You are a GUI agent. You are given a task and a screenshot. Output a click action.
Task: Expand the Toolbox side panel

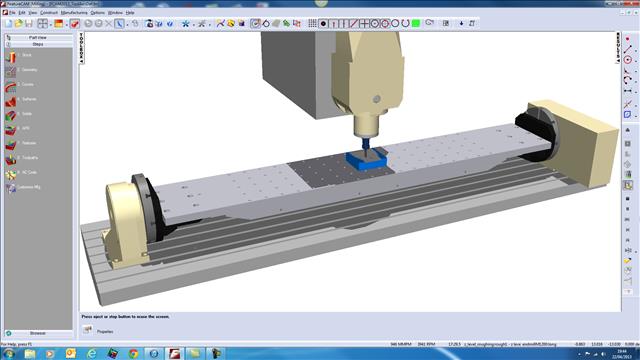(81, 48)
